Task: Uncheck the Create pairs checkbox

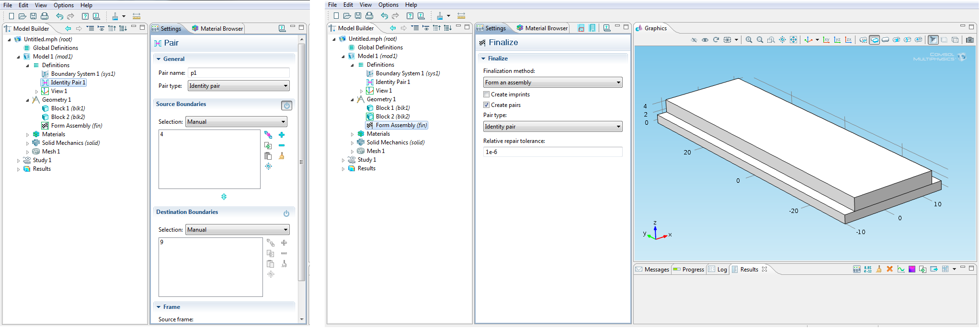Action: click(487, 105)
